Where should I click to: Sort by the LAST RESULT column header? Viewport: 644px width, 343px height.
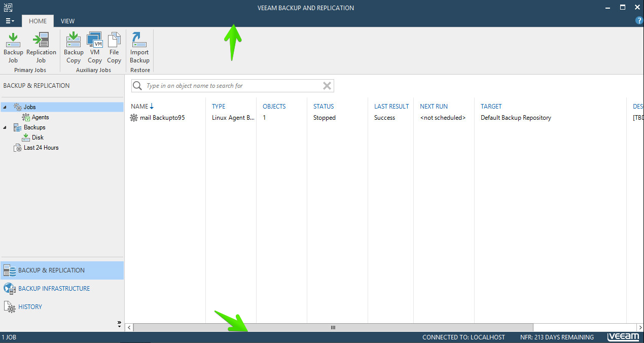[x=391, y=106]
